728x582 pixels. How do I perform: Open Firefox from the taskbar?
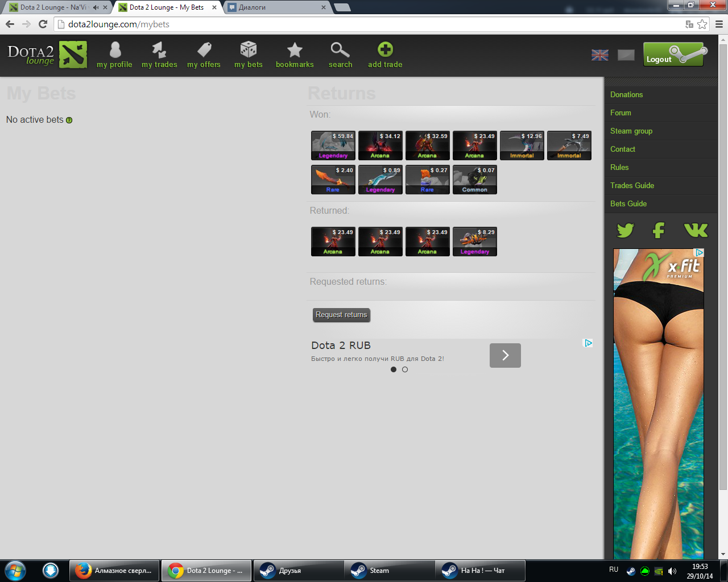pyautogui.click(x=115, y=570)
